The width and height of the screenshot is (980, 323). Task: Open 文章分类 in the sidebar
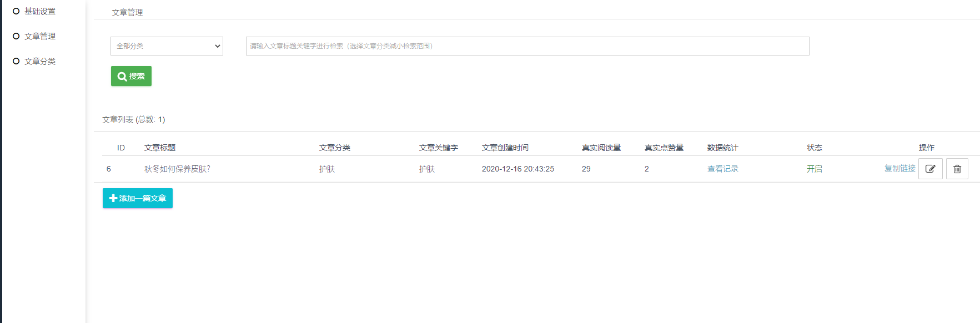(39, 61)
